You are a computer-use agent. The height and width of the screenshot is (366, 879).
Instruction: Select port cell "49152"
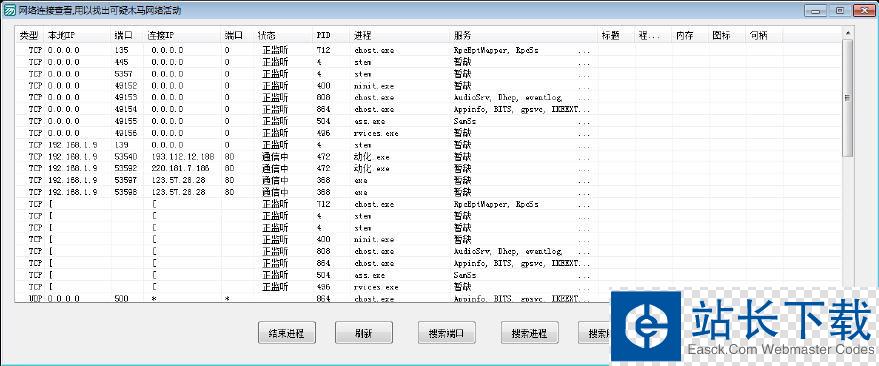(125, 86)
